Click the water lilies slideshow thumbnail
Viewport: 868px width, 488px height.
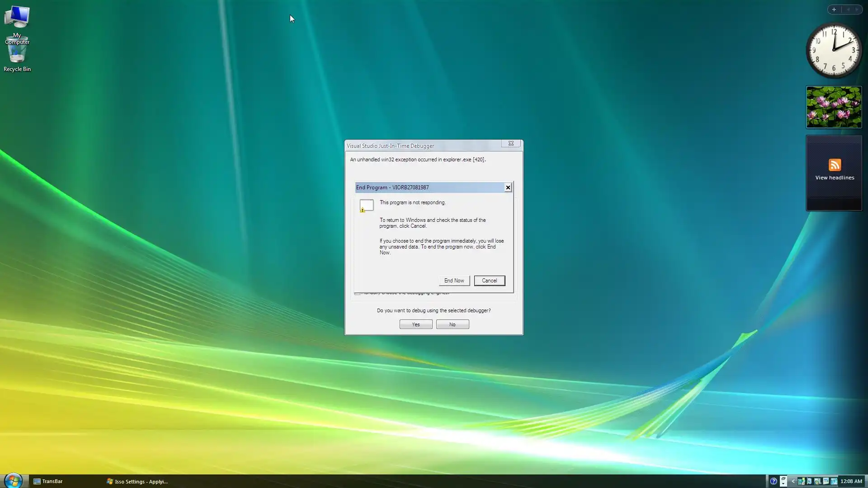coord(834,107)
